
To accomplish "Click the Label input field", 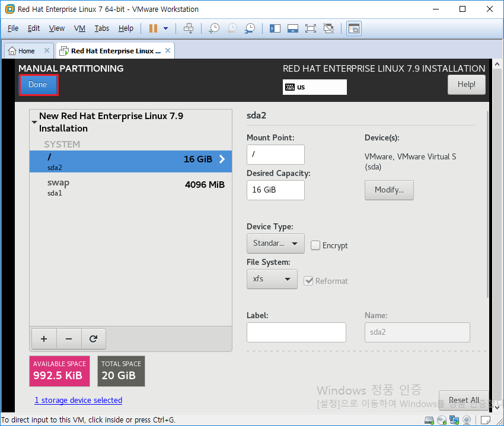I will point(296,332).
